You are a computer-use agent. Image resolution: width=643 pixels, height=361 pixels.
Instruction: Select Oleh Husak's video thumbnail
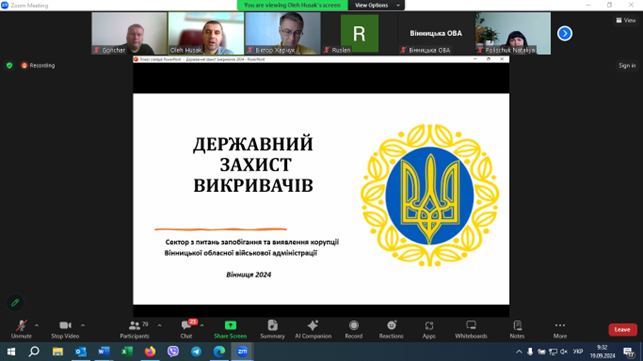click(x=206, y=33)
